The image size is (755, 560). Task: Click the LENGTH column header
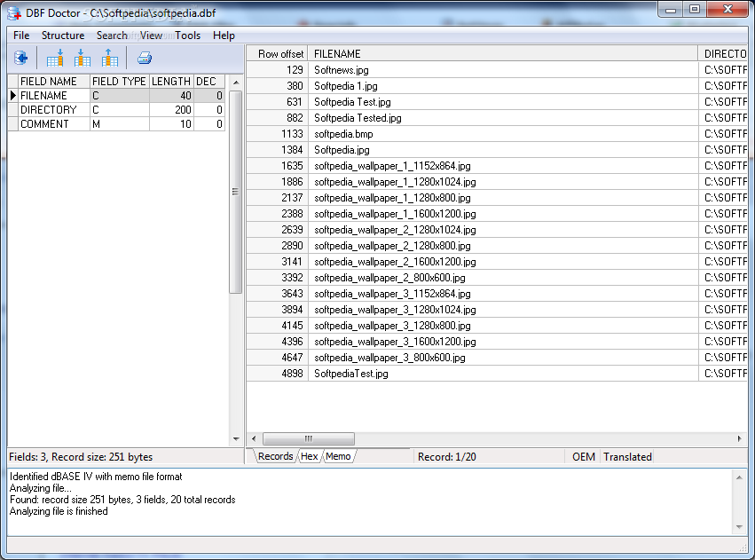coord(171,82)
